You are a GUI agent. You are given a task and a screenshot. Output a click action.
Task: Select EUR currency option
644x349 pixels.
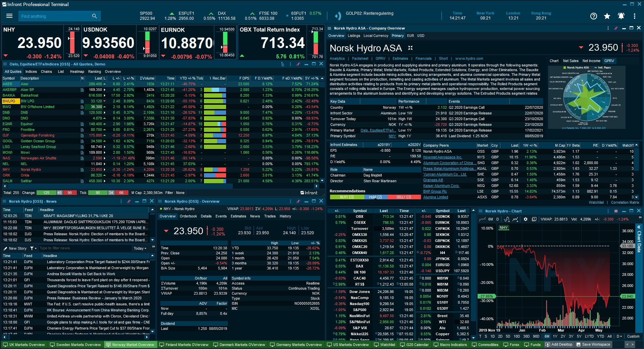click(x=410, y=36)
